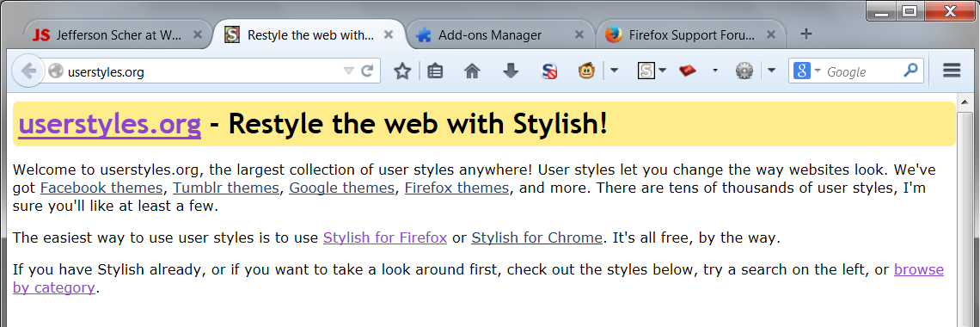Switch to Firefox Support Forum tab
980x327 pixels.
pos(690,35)
